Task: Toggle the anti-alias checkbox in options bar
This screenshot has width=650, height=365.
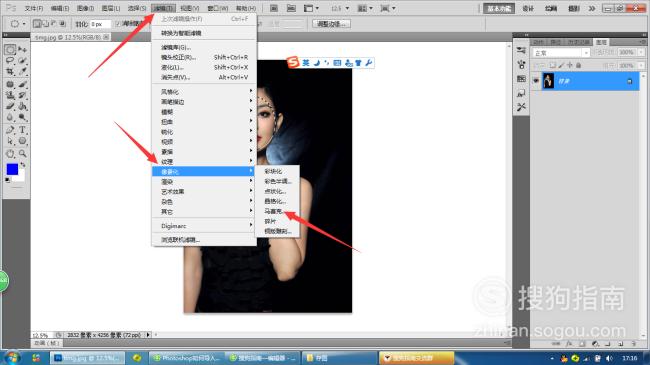Action: pyautogui.click(x=118, y=24)
